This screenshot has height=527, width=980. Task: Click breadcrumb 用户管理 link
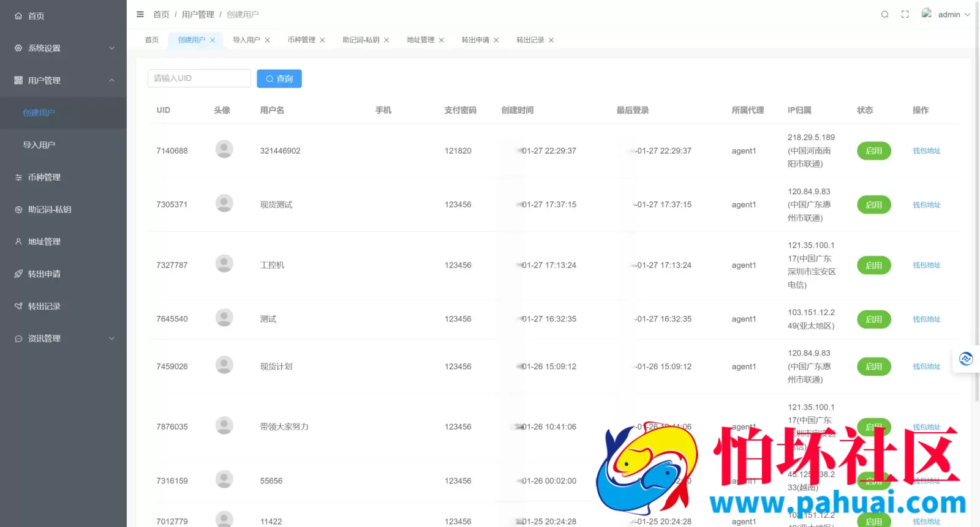coord(198,14)
